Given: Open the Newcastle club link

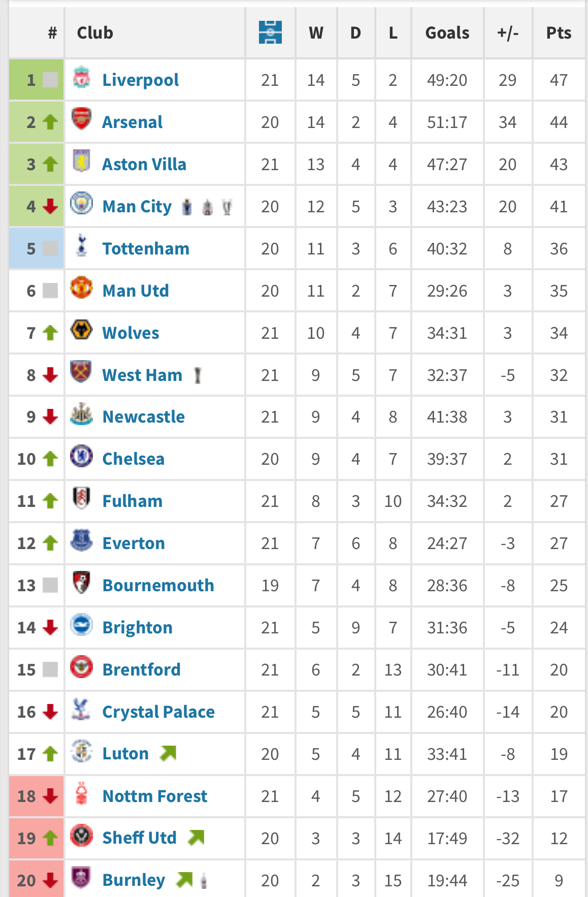Looking at the screenshot, I should coord(144,417).
